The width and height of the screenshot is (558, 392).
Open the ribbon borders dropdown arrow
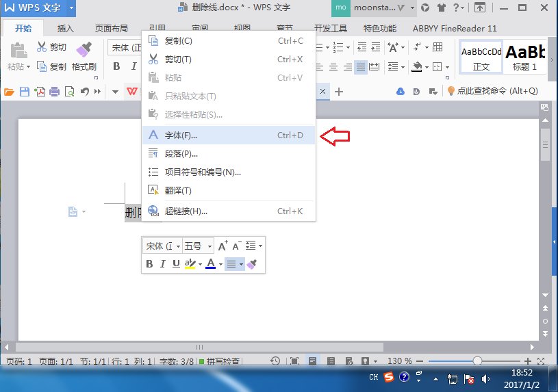tap(447, 67)
